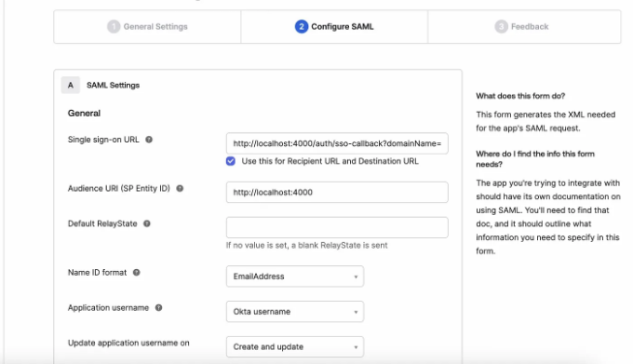Click help icon beside Audience URI label

(x=180, y=188)
